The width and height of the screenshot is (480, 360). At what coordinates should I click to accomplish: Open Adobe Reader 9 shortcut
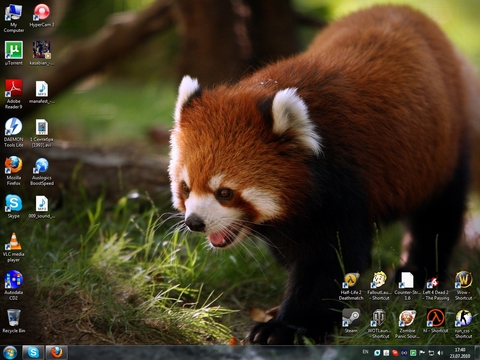pyautogui.click(x=14, y=94)
